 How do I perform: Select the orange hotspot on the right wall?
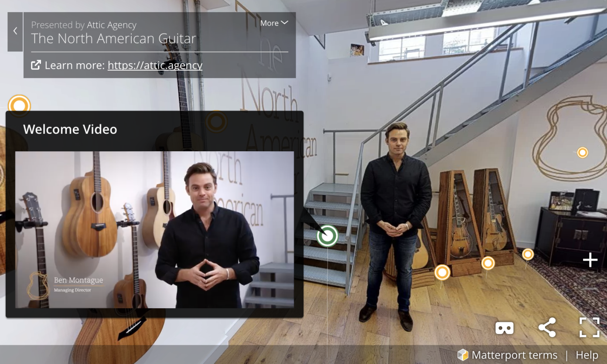pyautogui.click(x=582, y=152)
